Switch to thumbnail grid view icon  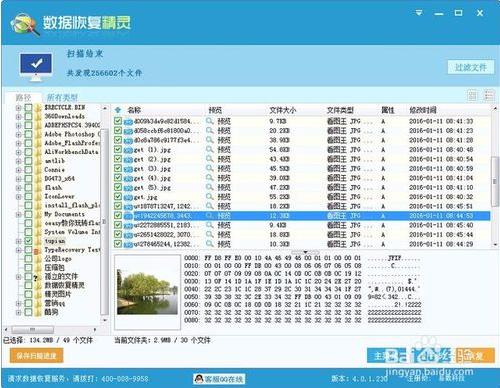472,96
